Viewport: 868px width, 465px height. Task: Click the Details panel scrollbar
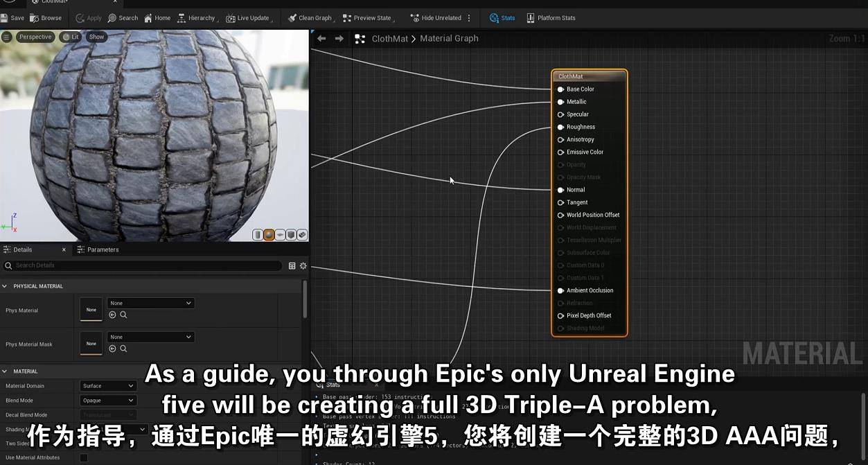pos(305,299)
